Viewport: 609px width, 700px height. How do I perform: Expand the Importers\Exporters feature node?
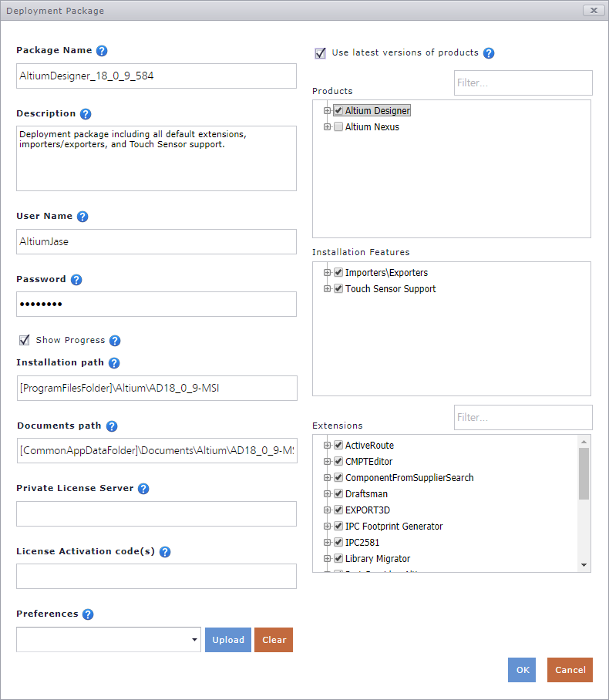[328, 273]
